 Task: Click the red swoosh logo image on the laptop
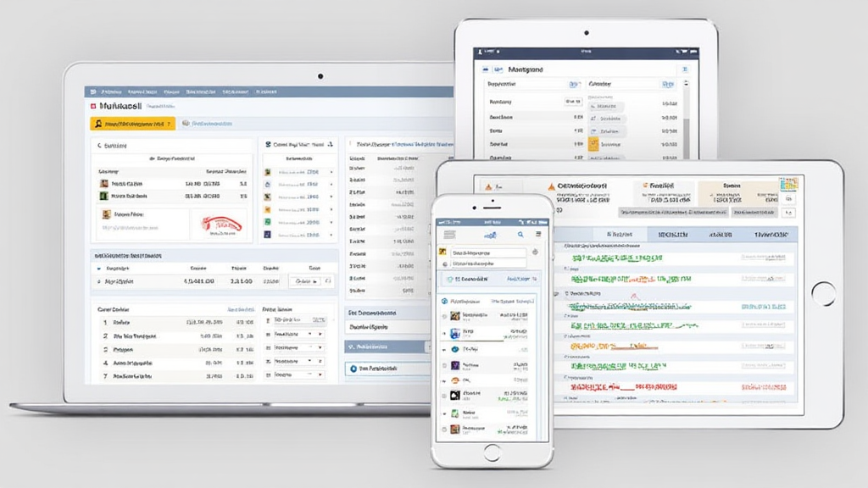(220, 224)
